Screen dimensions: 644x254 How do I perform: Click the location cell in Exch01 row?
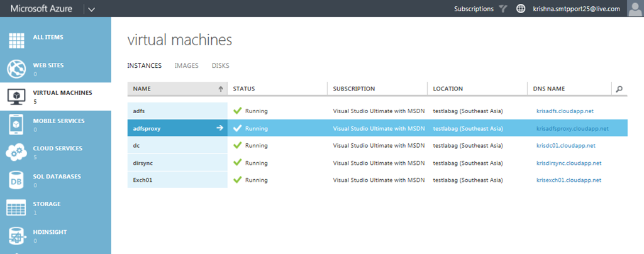coord(468,180)
